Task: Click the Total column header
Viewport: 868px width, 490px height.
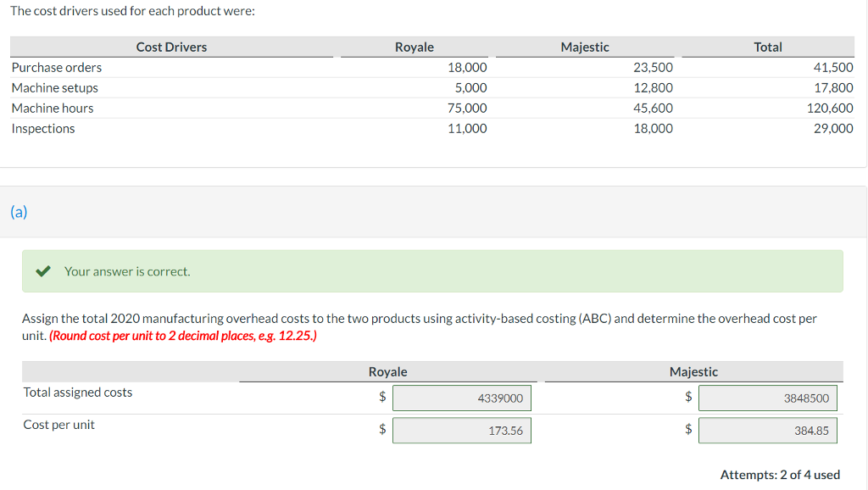Action: coord(768,47)
